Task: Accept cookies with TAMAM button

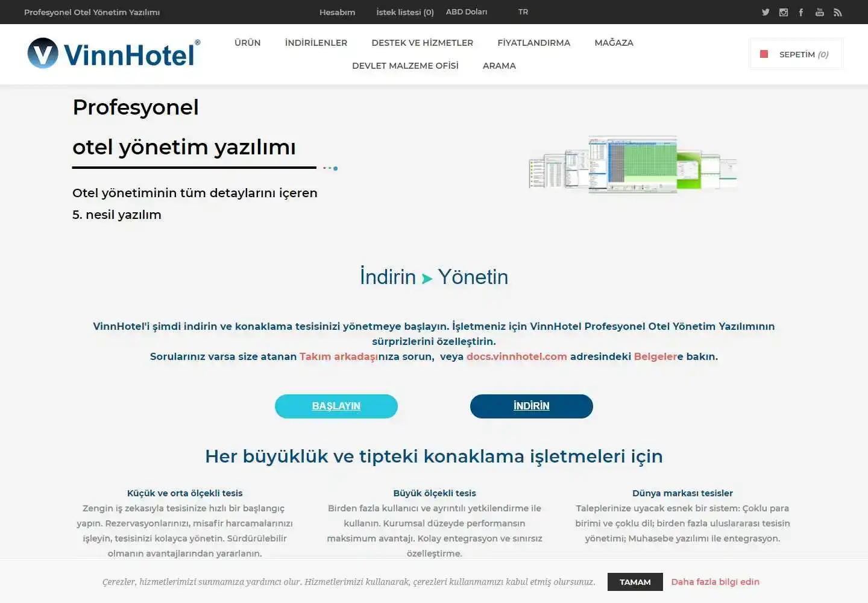Action: (x=635, y=582)
